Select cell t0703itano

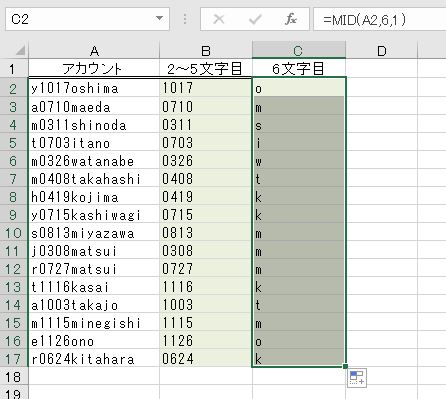94,143
